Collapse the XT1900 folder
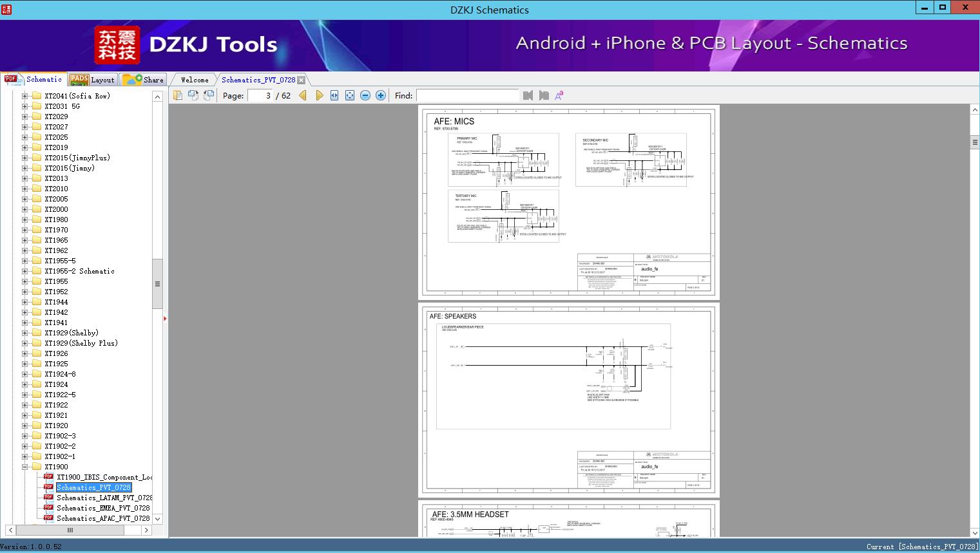 pos(25,467)
